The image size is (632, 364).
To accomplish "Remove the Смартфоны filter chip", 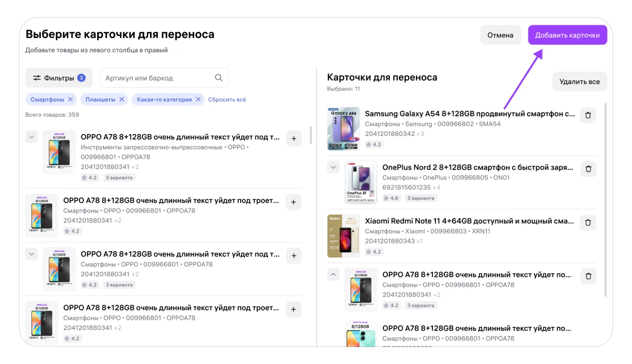I will [71, 100].
